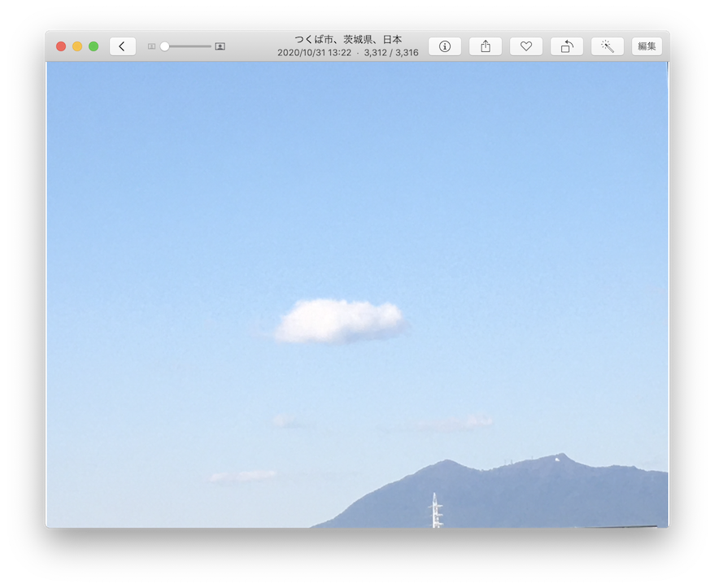Minimize the window with yellow button

pyautogui.click(x=77, y=46)
